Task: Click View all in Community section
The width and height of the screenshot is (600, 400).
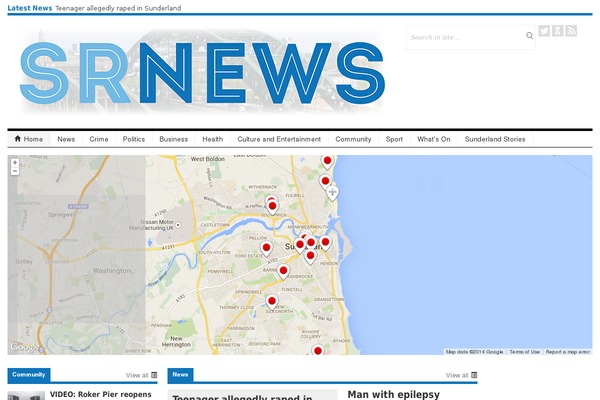Action: [137, 375]
